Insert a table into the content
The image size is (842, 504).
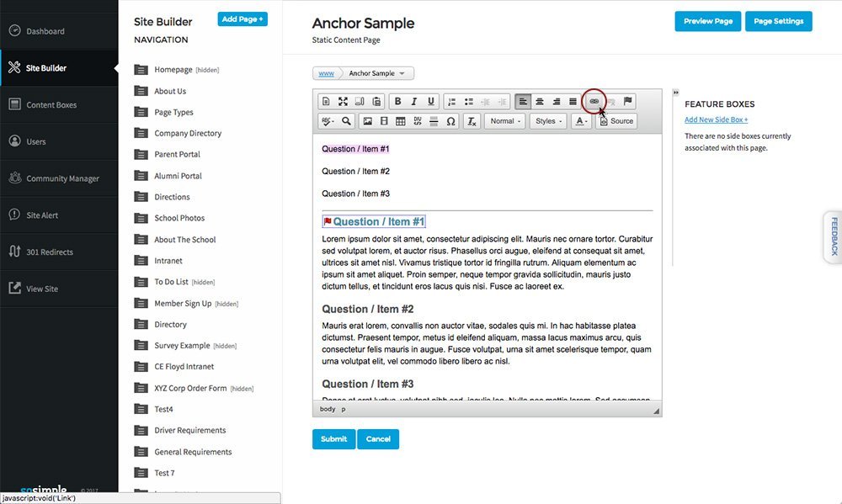(x=401, y=121)
